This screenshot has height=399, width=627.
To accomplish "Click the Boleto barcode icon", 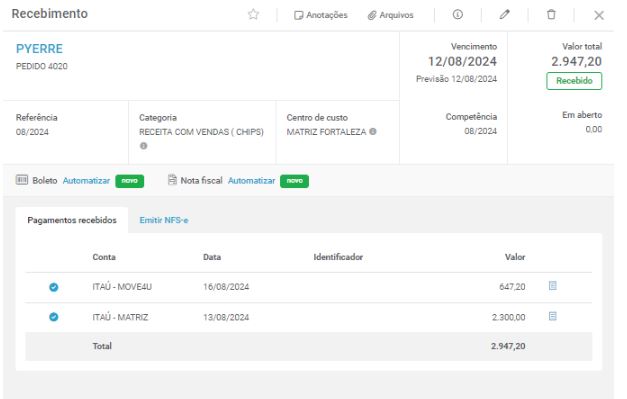I will (22, 180).
